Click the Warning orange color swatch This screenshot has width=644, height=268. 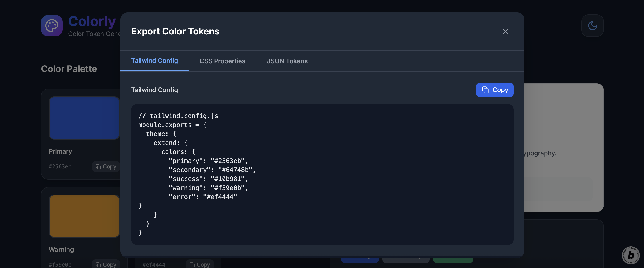click(x=84, y=216)
